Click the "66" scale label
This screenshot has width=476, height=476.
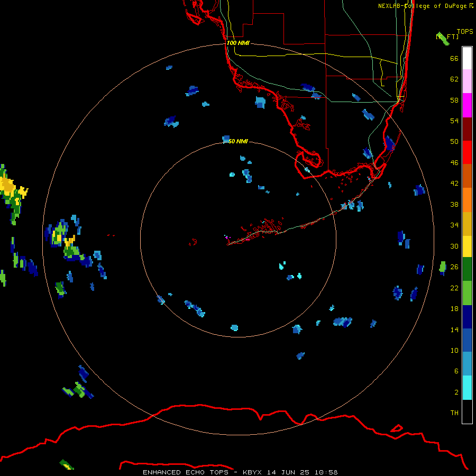[x=454, y=59]
